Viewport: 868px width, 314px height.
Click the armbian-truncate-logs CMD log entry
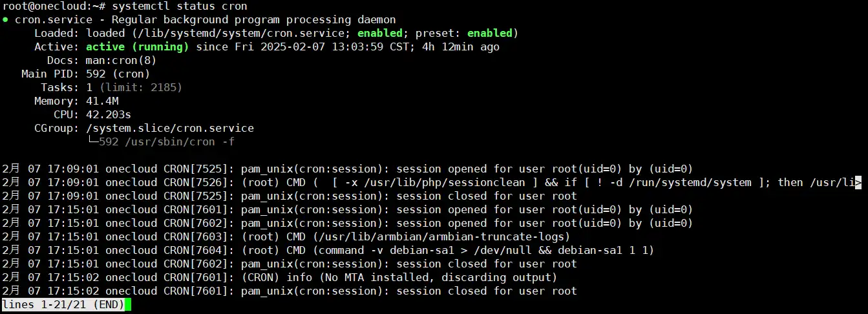tap(405, 236)
